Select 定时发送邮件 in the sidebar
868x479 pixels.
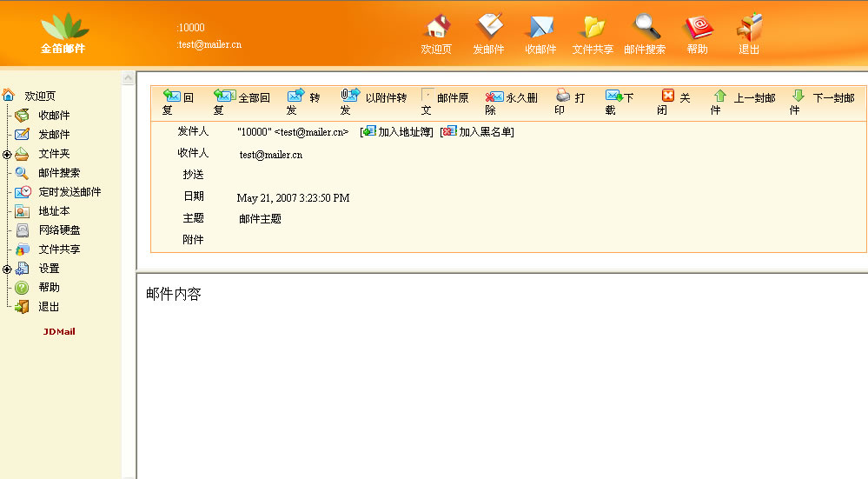70,192
